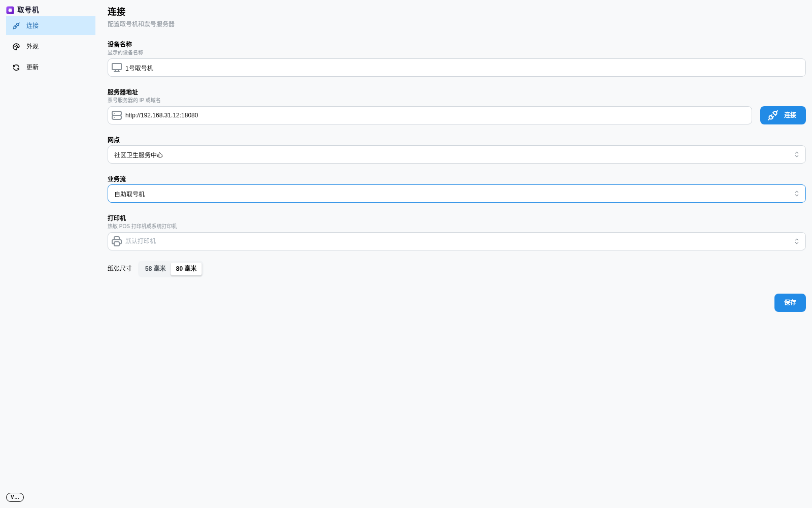Click the palette icon beside 外观
Image resolution: width=812 pixels, height=508 pixels.
(x=16, y=47)
